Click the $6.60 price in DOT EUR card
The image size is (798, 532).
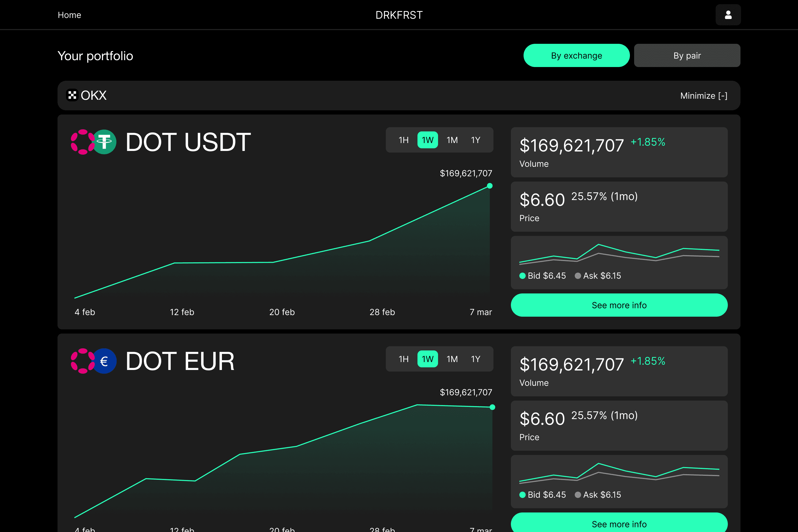click(542, 419)
